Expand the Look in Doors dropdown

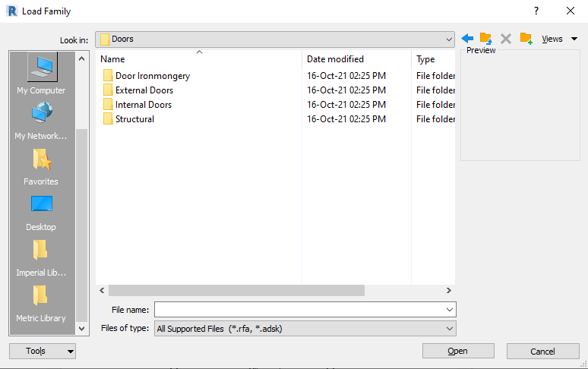(449, 39)
